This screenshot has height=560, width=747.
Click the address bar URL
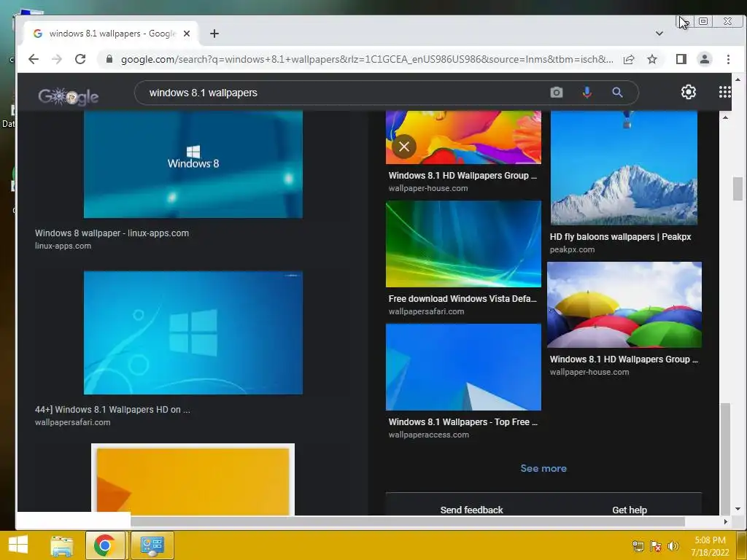pyautogui.click(x=367, y=59)
